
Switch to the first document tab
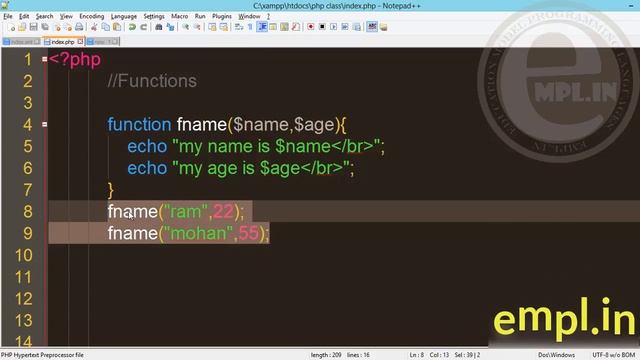21,42
